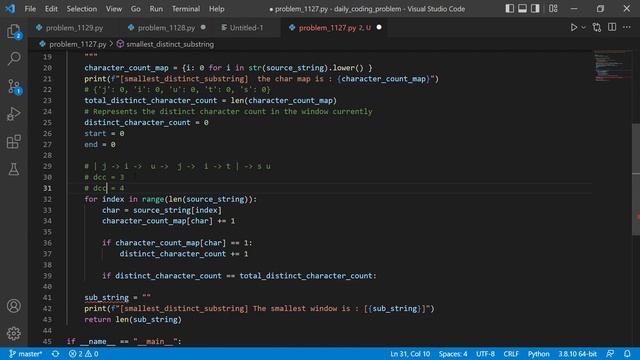640x360 pixels.
Task: Open the Explorer view in activity bar
Action: (x=14, y=31)
